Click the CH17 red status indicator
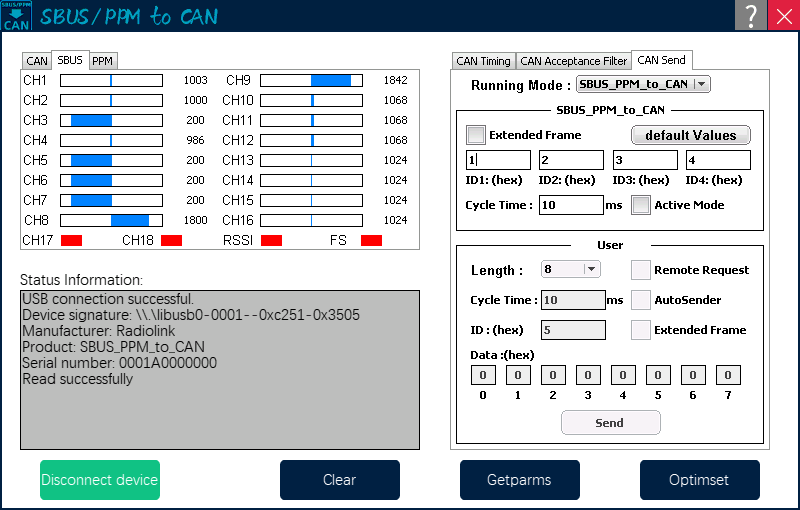Screen dimensions: 800x510 [71, 240]
